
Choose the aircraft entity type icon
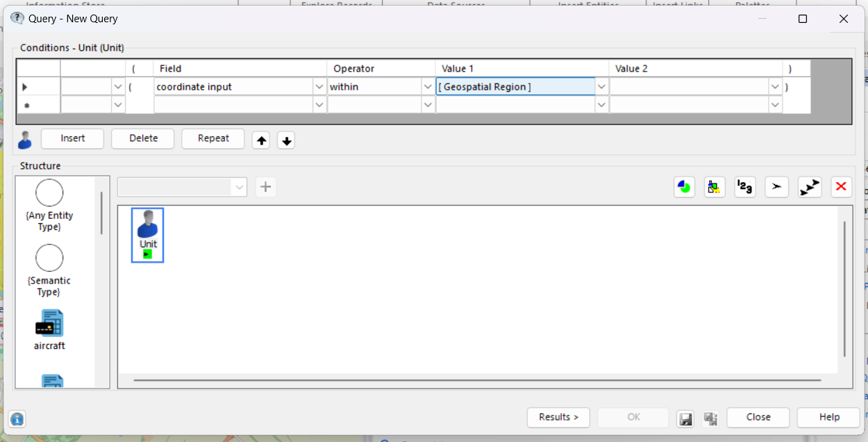coord(49,324)
